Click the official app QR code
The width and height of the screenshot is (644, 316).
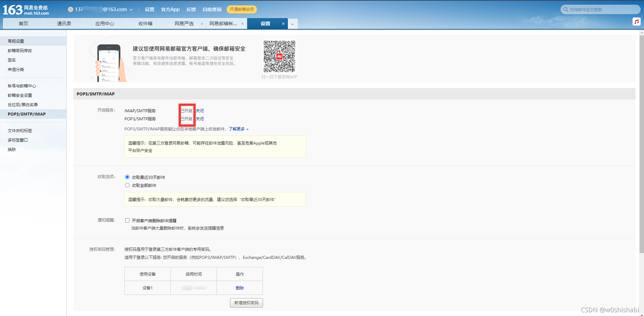279,56
